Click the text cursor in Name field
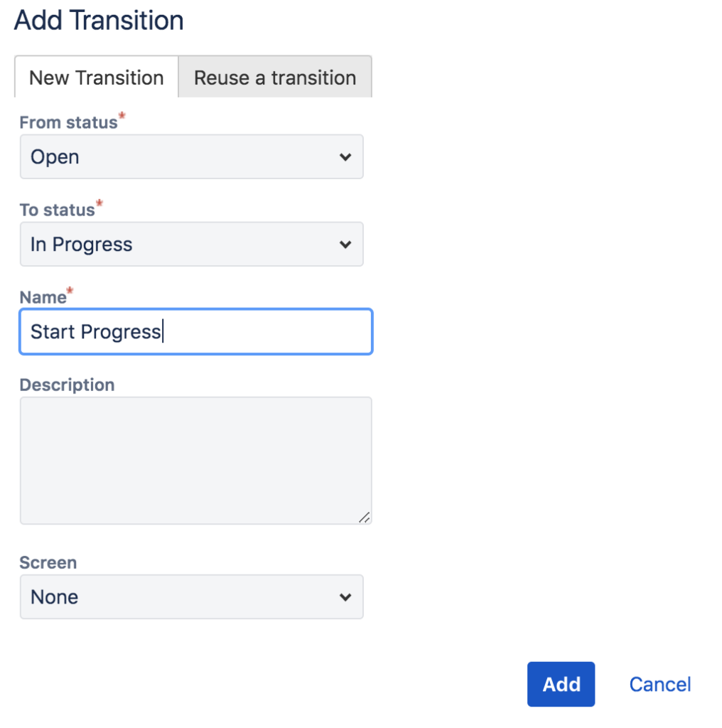The image size is (722, 728). 163,331
